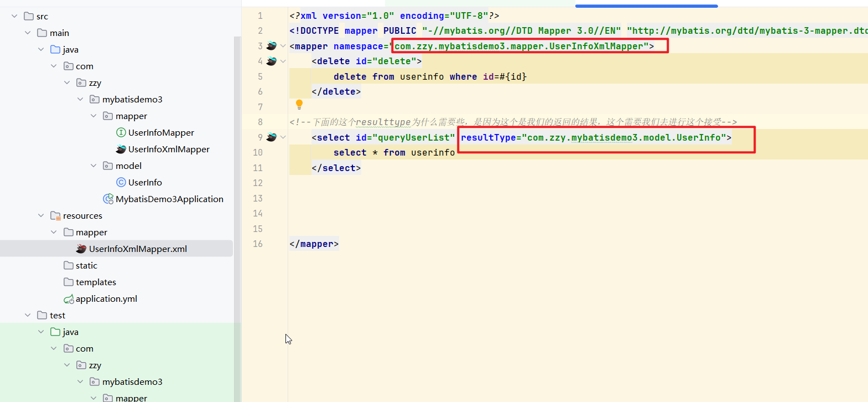This screenshot has width=868, height=402.
Task: Click the MyBatis bird icon beside UserInfoXmlMapper class
Action: pos(121,149)
